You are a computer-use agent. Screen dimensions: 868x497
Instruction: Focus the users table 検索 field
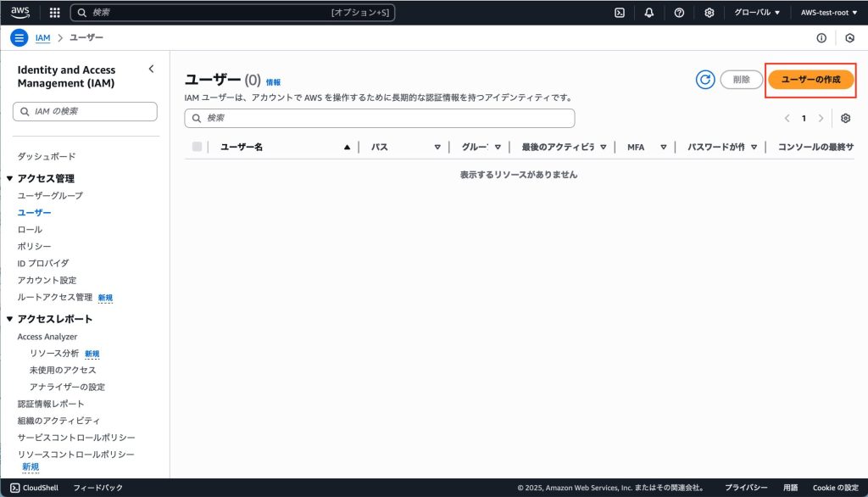pyautogui.click(x=380, y=118)
